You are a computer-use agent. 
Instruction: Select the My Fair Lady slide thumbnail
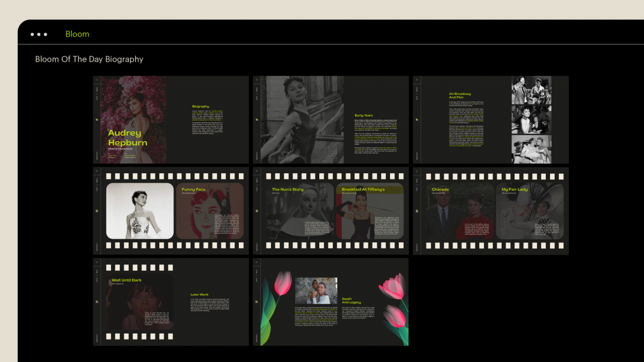pos(531,211)
